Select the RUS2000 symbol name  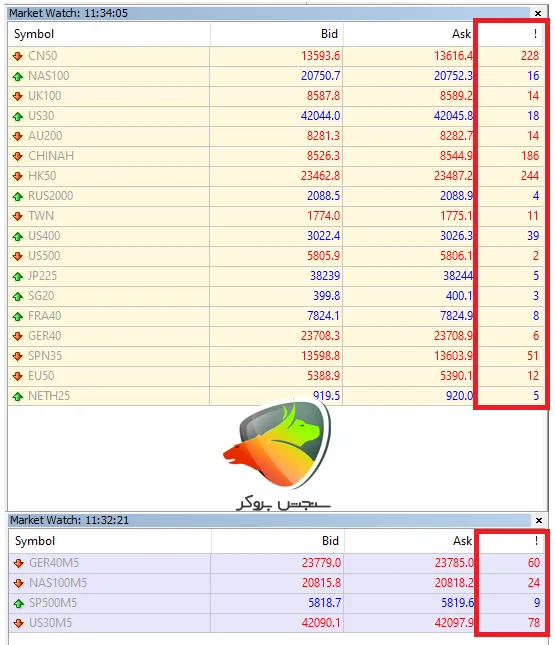point(51,196)
